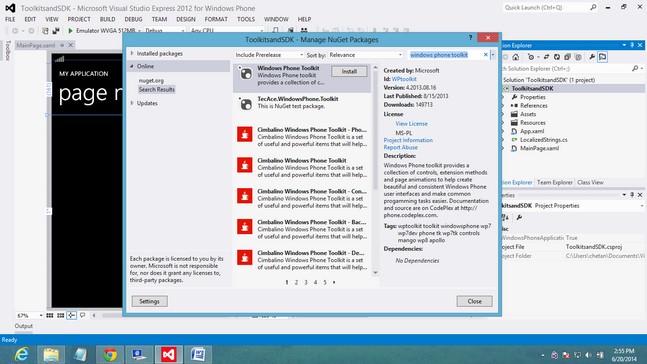Open NuGet Settings button
The width and height of the screenshot is (647, 364).
click(149, 301)
